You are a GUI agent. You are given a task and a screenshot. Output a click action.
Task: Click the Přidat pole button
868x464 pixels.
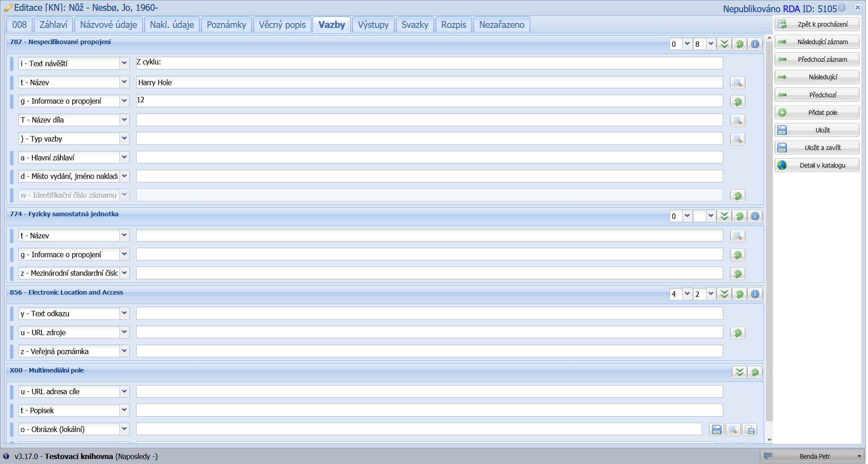817,113
